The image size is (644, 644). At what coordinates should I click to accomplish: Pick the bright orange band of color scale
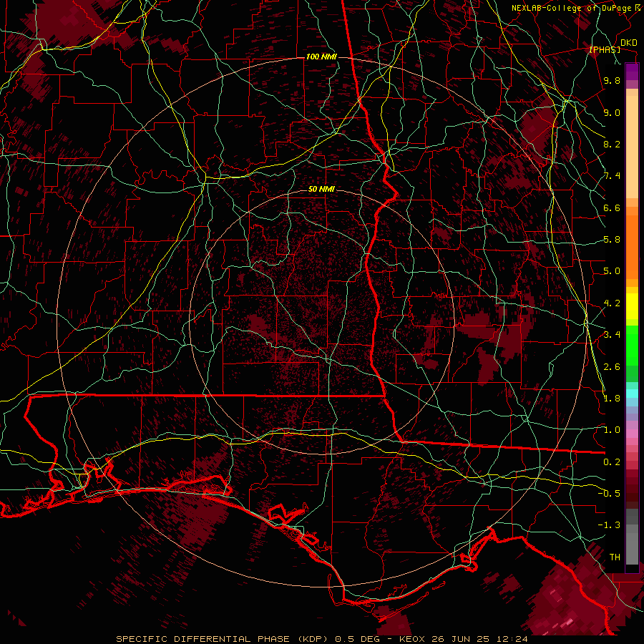tap(632, 246)
